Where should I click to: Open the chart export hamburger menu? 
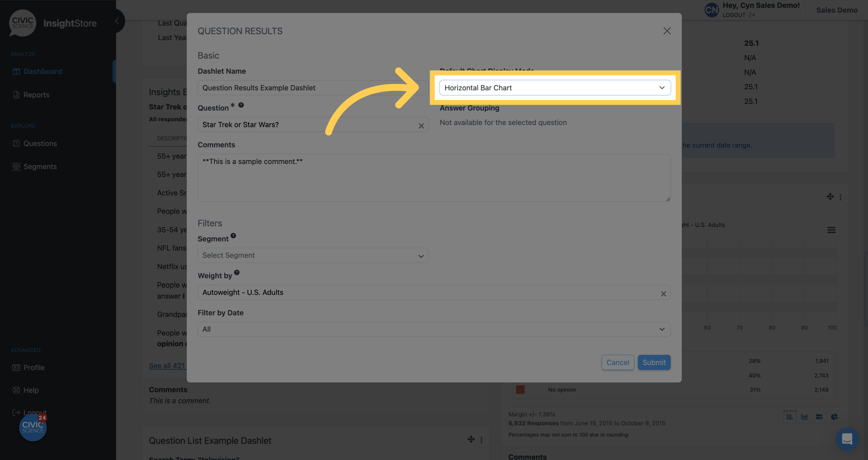pos(832,230)
